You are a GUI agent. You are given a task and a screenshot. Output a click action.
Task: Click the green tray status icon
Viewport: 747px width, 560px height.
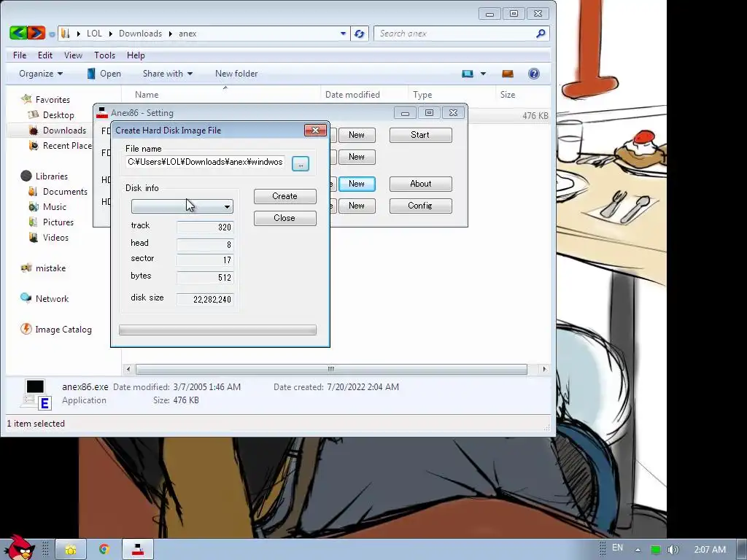[x=656, y=550]
